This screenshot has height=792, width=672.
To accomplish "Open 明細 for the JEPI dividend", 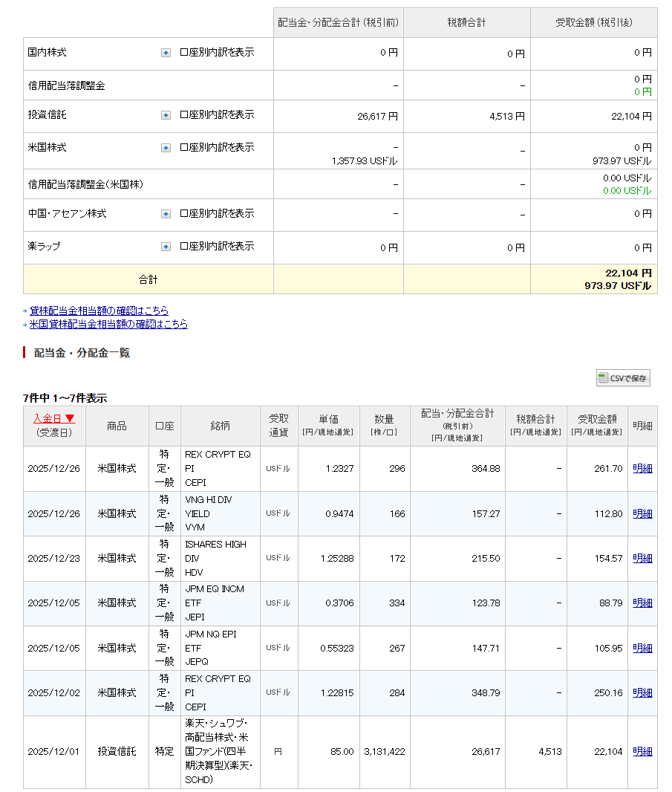I will pos(642,603).
